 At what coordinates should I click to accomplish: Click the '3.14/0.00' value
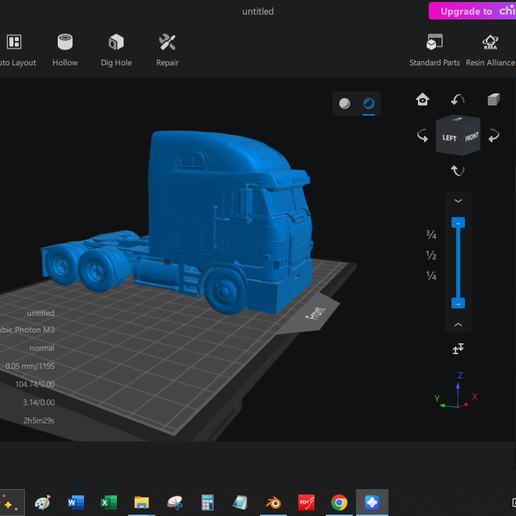click(x=39, y=402)
